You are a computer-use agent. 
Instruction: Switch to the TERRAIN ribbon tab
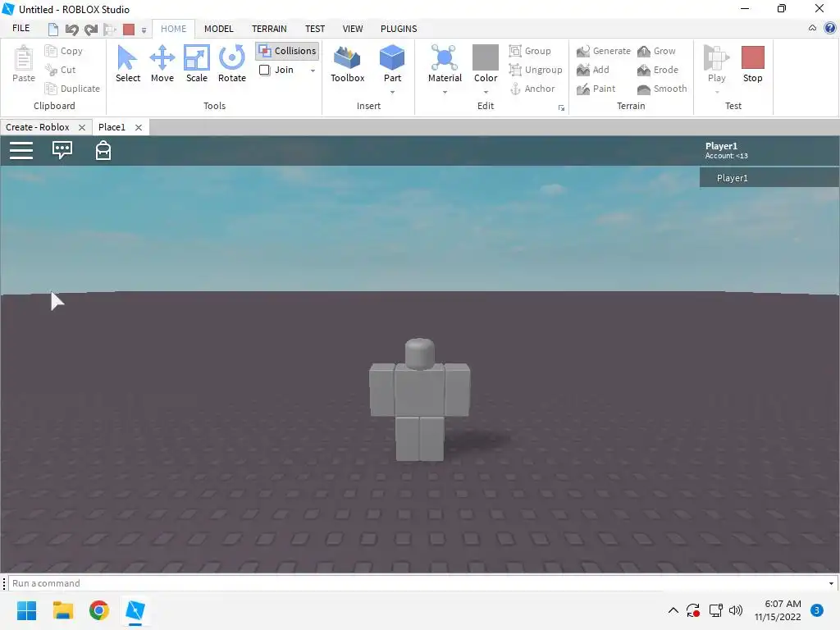point(269,29)
